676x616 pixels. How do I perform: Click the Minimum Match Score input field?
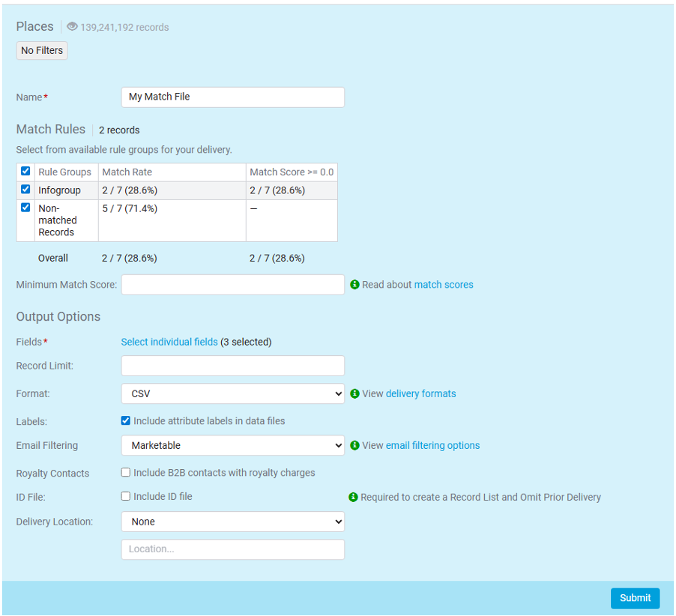pos(232,285)
